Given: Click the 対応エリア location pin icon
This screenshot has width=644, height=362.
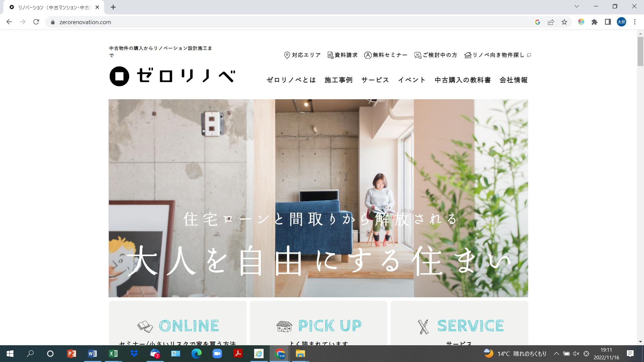Looking at the screenshot, I should (287, 55).
